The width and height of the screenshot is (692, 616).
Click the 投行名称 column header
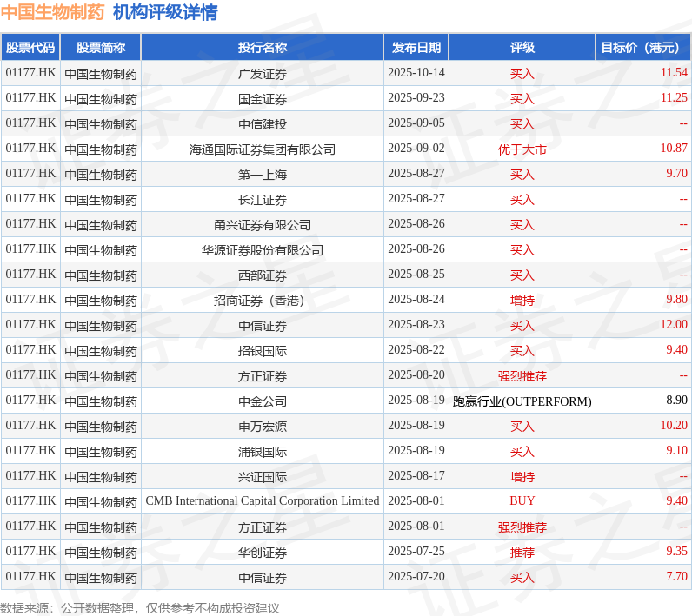point(263,47)
